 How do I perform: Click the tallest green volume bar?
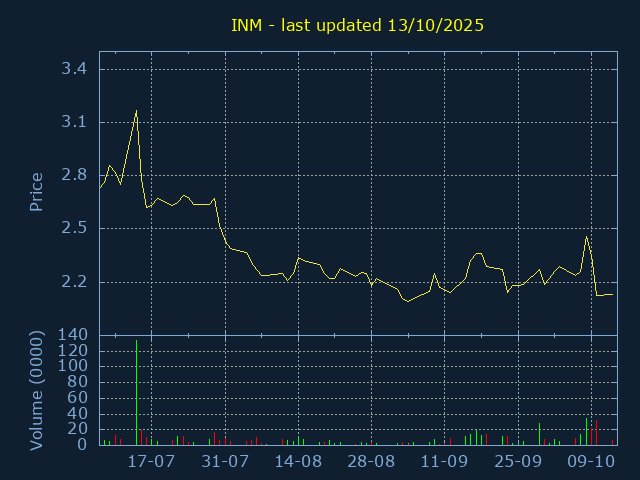tap(136, 392)
